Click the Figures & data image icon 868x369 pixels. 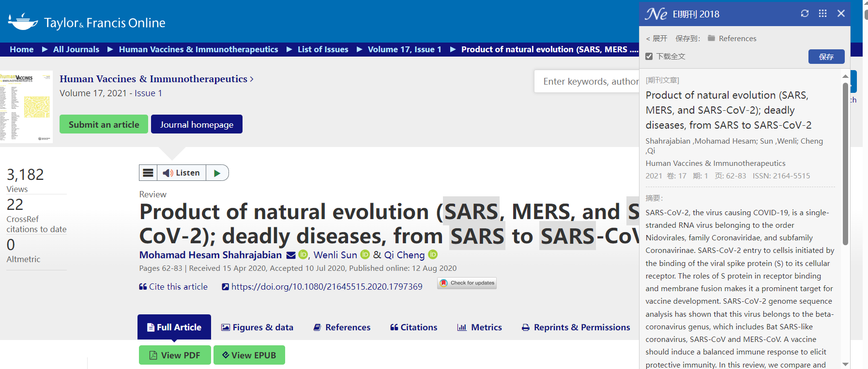coord(226,327)
